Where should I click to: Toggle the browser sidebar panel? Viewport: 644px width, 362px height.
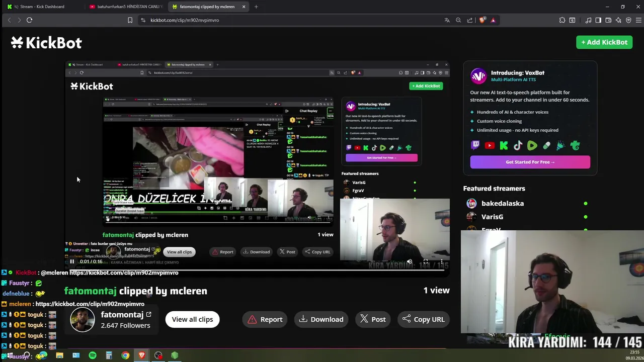click(598, 20)
